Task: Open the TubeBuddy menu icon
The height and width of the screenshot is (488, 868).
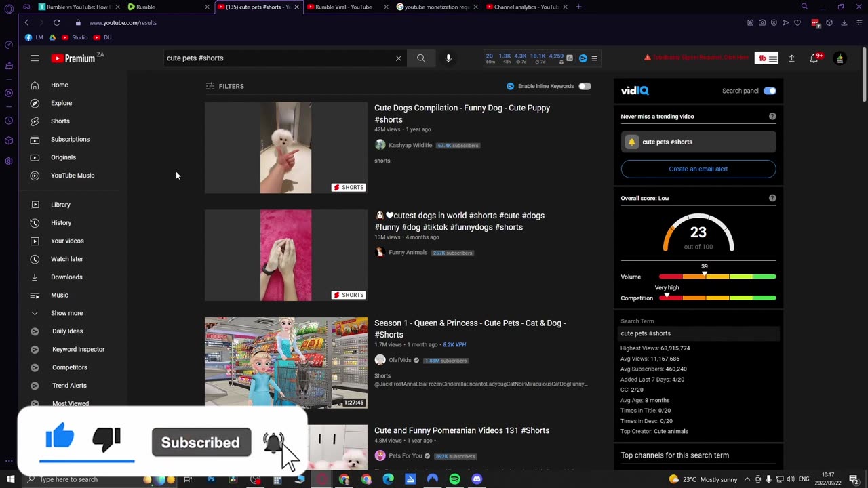Action: click(x=766, y=58)
